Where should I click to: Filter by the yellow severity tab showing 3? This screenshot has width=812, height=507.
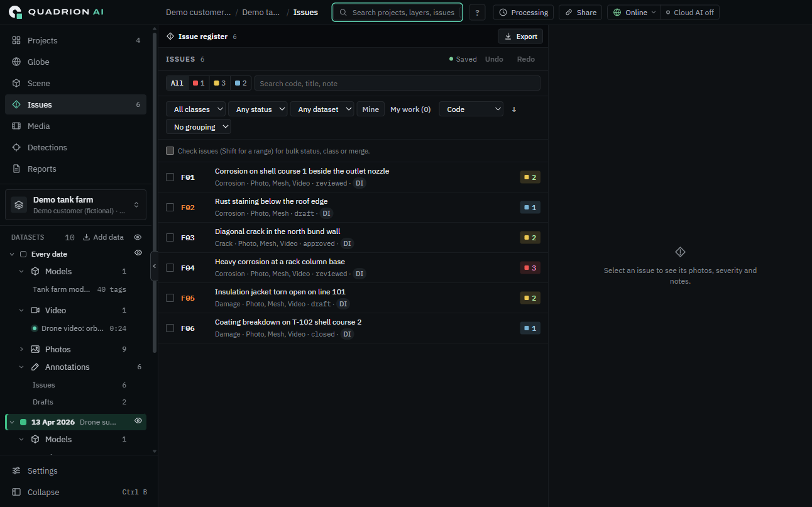(x=219, y=83)
